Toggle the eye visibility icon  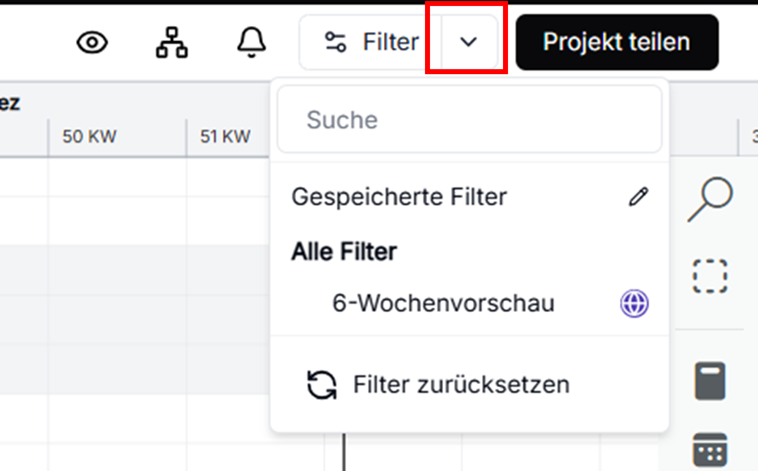point(93,42)
